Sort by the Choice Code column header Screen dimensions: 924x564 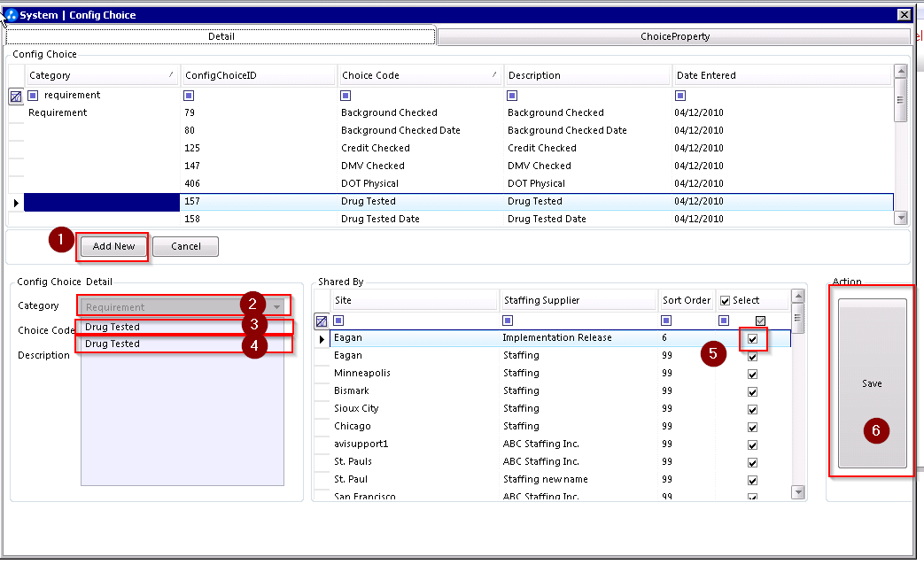tap(420, 75)
